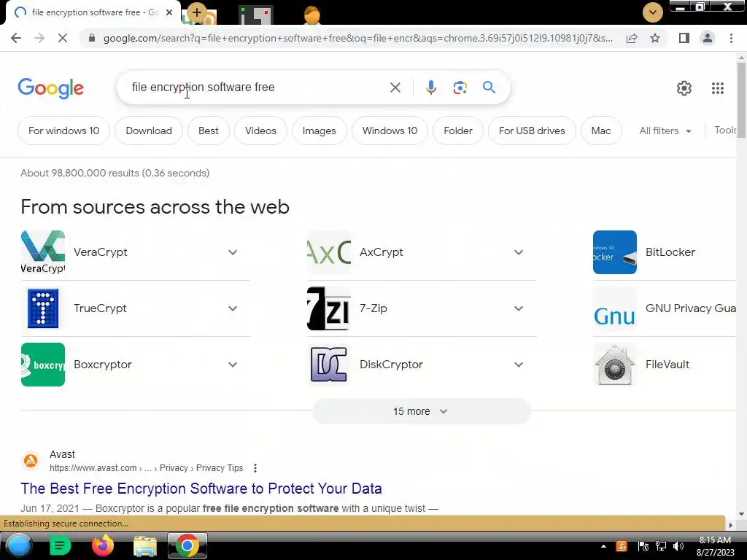Select Windows 10 filter chip
The image size is (747, 560).
point(390,131)
